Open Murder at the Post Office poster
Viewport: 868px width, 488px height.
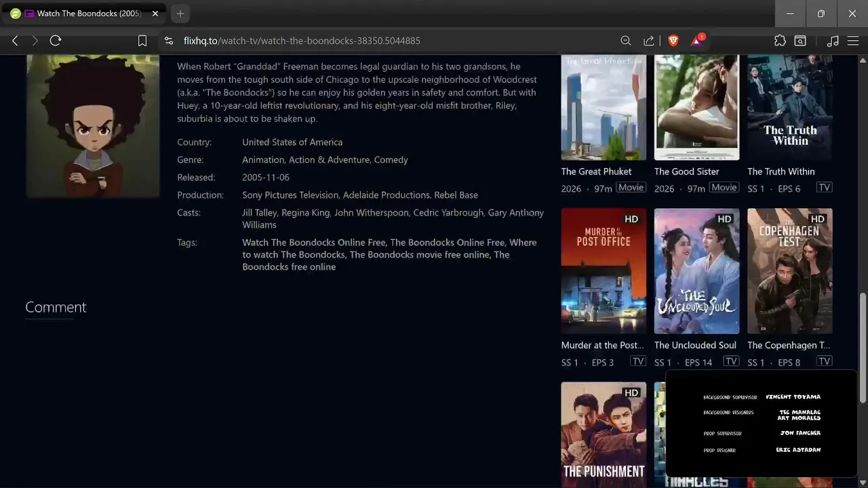(x=604, y=271)
